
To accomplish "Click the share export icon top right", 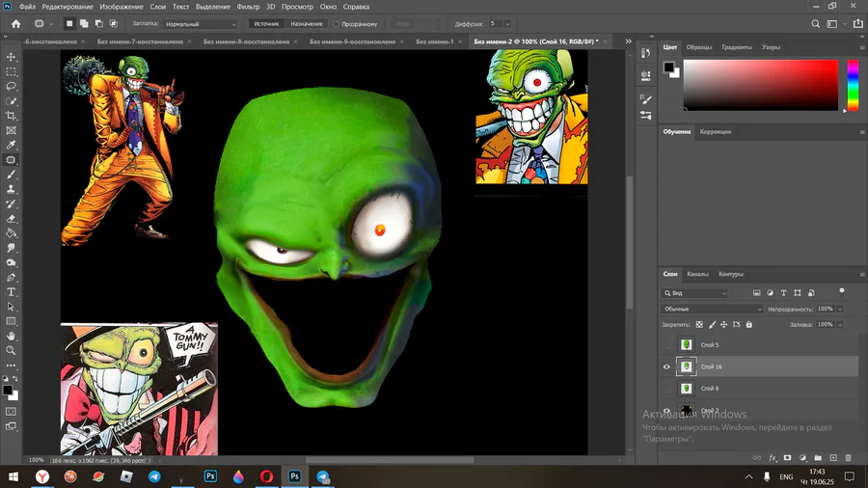I will click(x=858, y=24).
